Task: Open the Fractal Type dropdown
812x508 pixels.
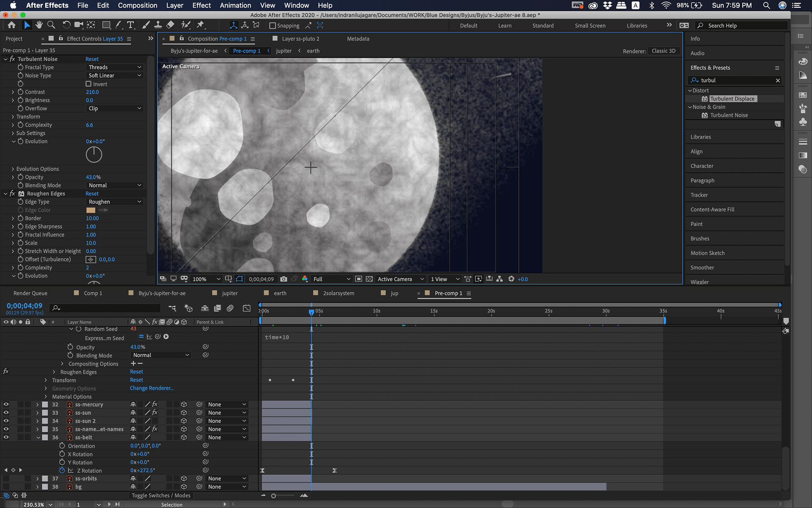Action: pos(115,67)
